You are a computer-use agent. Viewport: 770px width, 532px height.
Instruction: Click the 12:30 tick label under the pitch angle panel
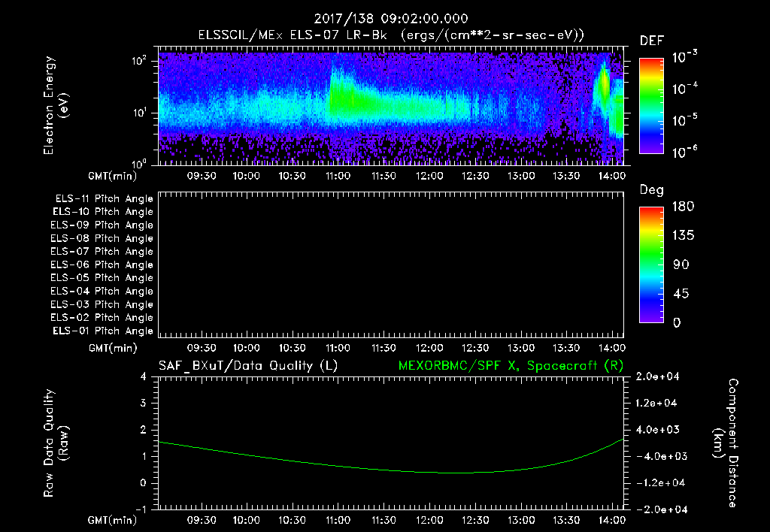click(x=475, y=348)
